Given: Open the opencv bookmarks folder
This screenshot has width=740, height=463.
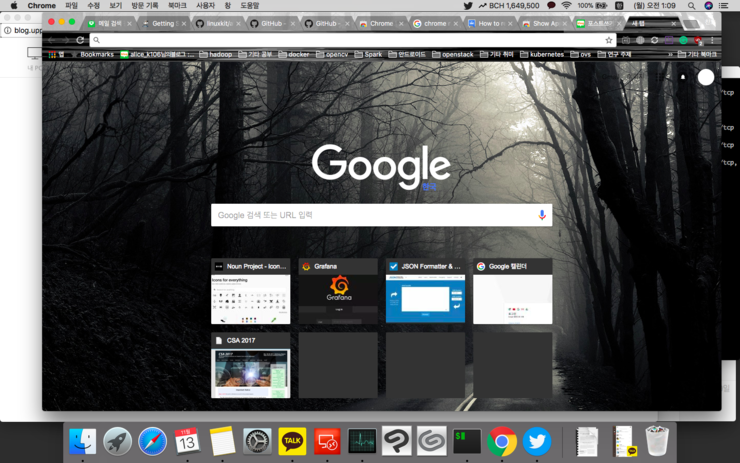Looking at the screenshot, I should pyautogui.click(x=332, y=54).
